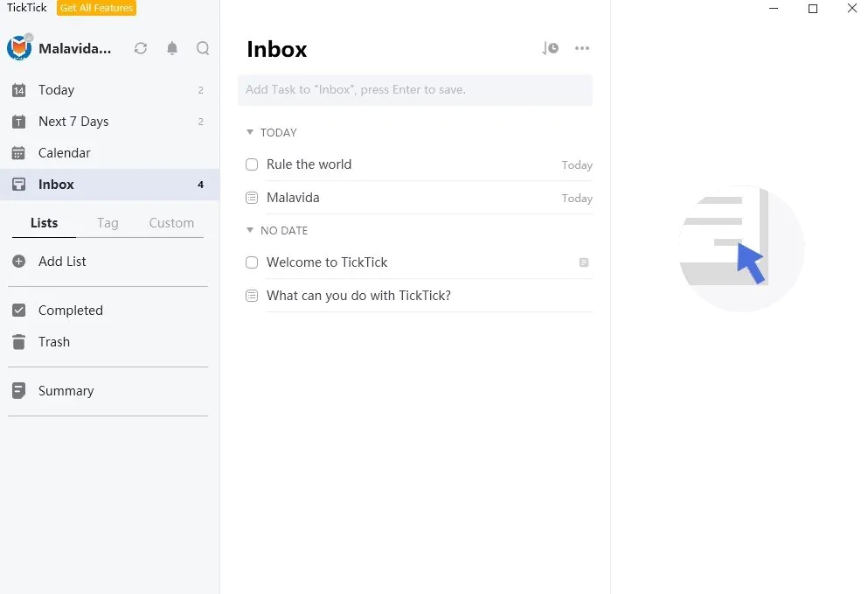Screen dimensions: 868x594
Task: Collapse the NO DATE section
Action: pos(250,231)
